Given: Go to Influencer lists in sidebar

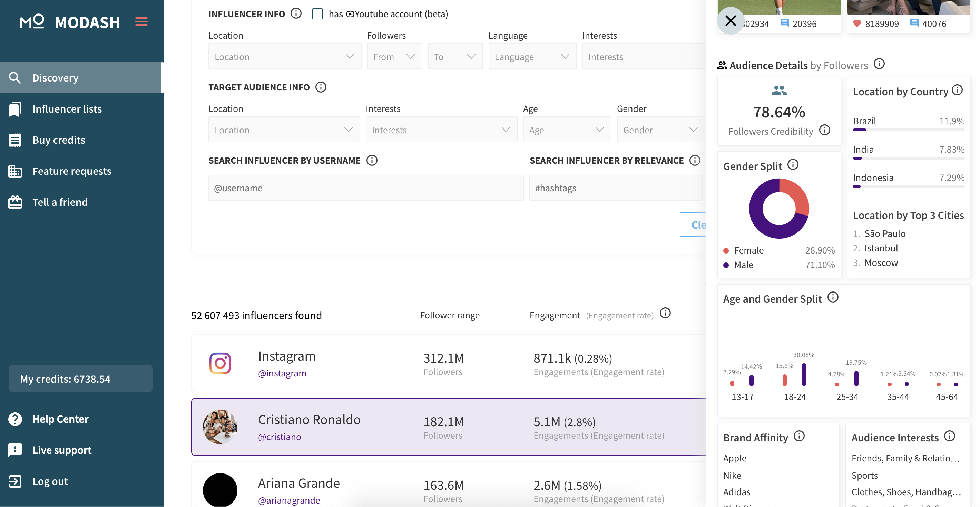Looking at the screenshot, I should [x=67, y=109].
